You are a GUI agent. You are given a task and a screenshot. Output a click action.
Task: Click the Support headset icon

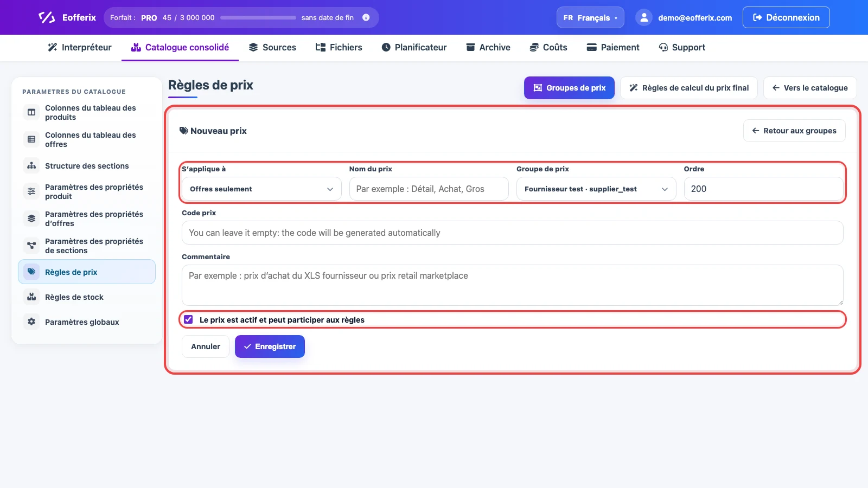pos(663,47)
